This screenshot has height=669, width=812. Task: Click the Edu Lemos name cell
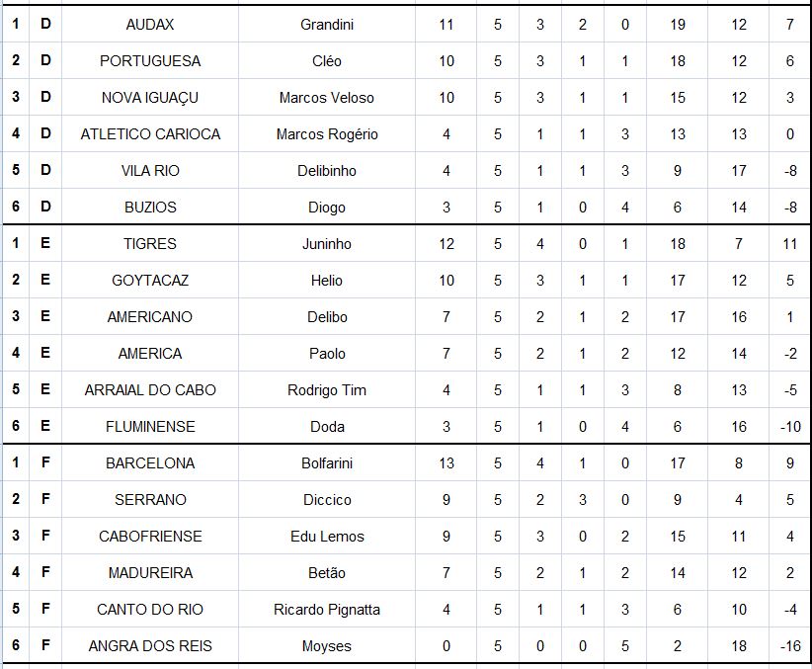click(x=326, y=537)
